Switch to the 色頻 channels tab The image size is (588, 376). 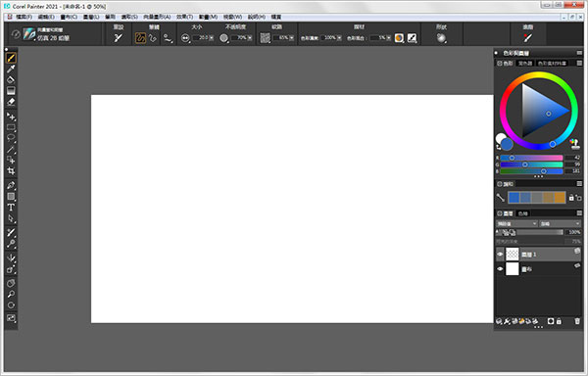pyautogui.click(x=523, y=213)
